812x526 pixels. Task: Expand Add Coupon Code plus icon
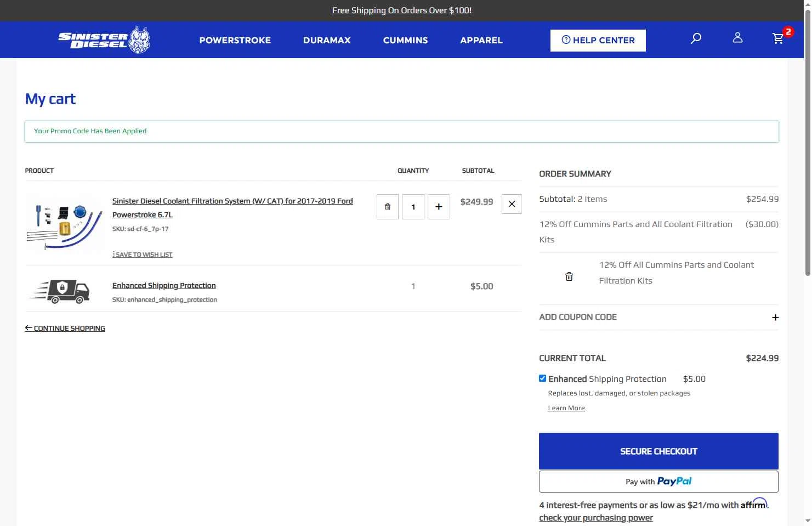(775, 318)
